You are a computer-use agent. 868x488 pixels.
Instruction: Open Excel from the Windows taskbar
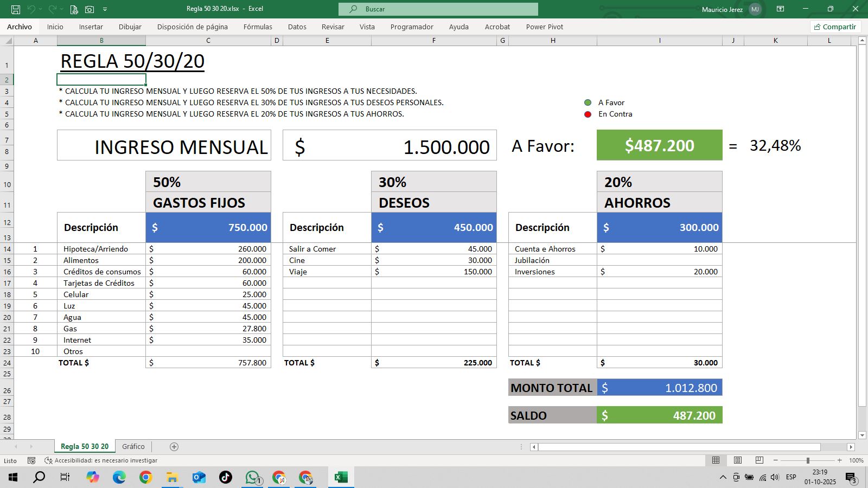(341, 477)
